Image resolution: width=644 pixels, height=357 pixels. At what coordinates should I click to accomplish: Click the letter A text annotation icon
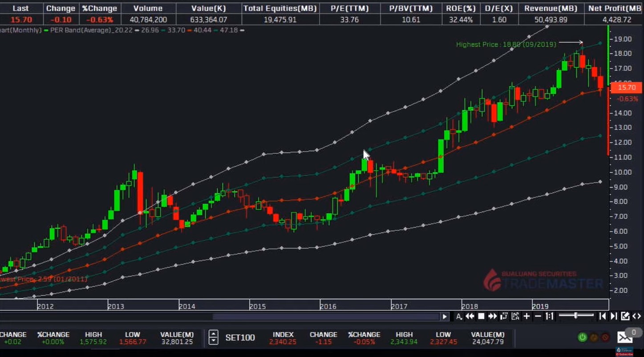(x=459, y=316)
